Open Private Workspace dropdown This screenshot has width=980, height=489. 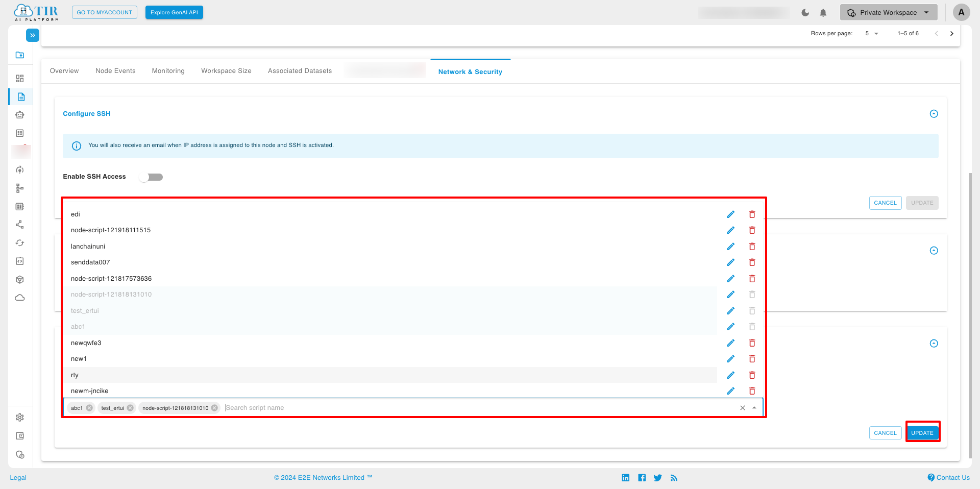point(889,13)
